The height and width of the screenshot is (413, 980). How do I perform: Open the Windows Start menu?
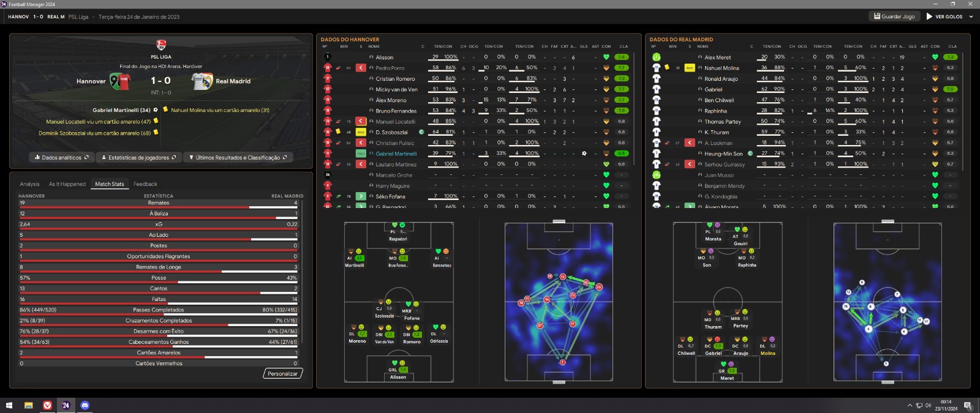[x=9, y=405]
